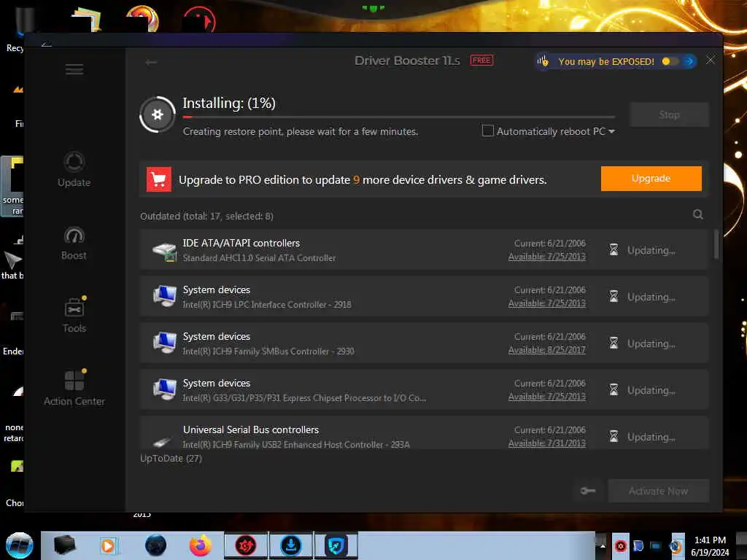The height and width of the screenshot is (560, 747).
Task: Open Available: 8/25/2017 link for SMBus Controller
Action: 546,350
